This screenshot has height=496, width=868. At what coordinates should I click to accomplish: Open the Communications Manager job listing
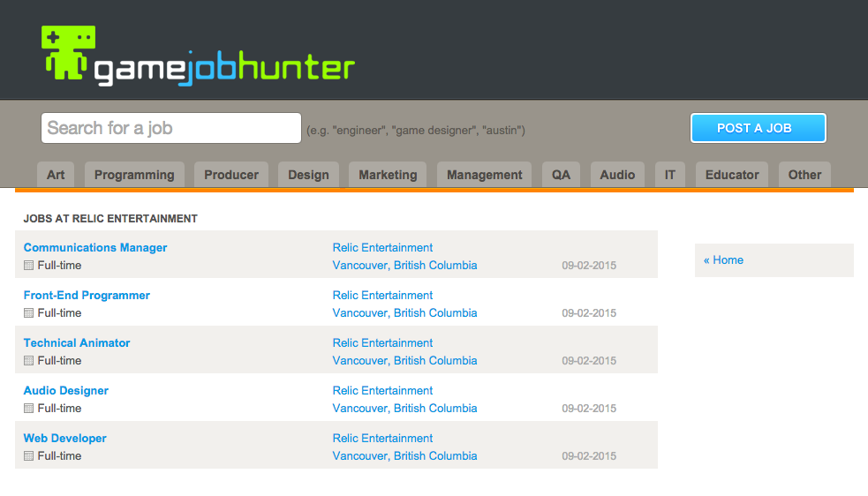pyautogui.click(x=95, y=248)
